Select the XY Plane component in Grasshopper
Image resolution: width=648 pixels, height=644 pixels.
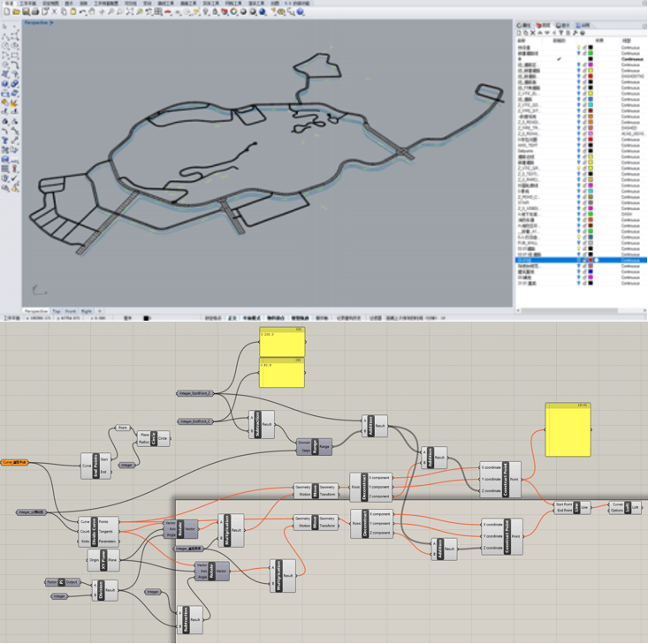click(103, 560)
